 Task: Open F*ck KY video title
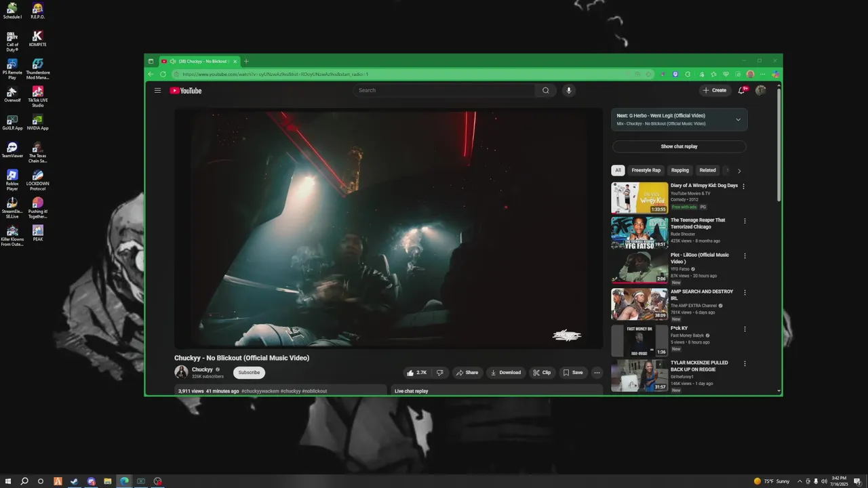click(x=679, y=328)
